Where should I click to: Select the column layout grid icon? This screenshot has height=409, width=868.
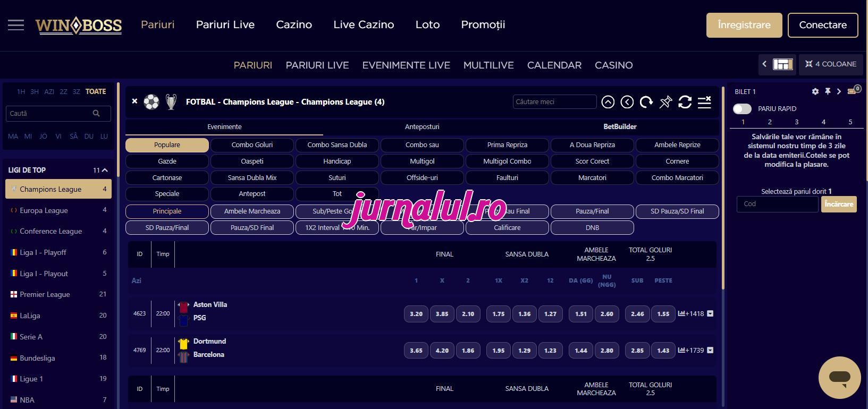coord(783,64)
